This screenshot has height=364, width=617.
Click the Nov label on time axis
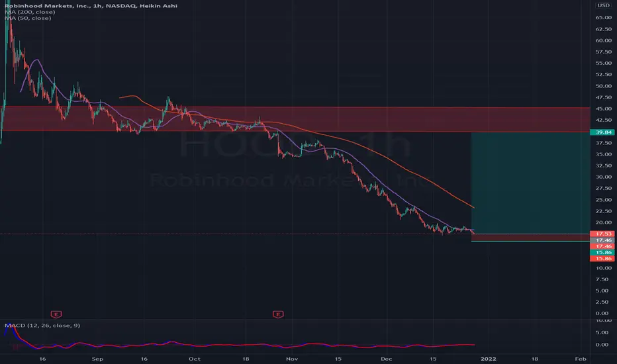tap(291, 359)
